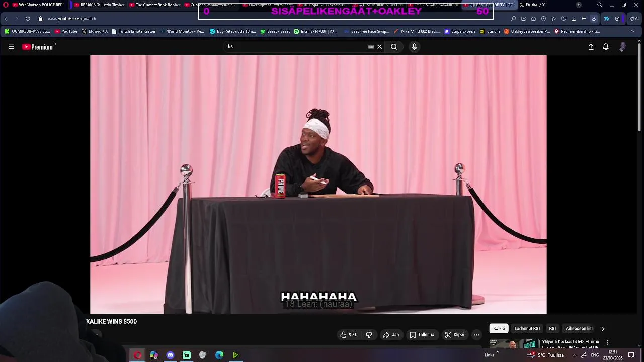The height and width of the screenshot is (362, 644).
Task: Reload the page with refresh icon
Action: coord(28,19)
